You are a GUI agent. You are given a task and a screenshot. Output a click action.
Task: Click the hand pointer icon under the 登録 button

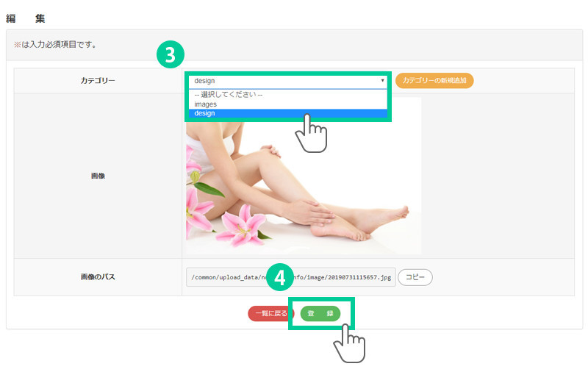coord(350,343)
